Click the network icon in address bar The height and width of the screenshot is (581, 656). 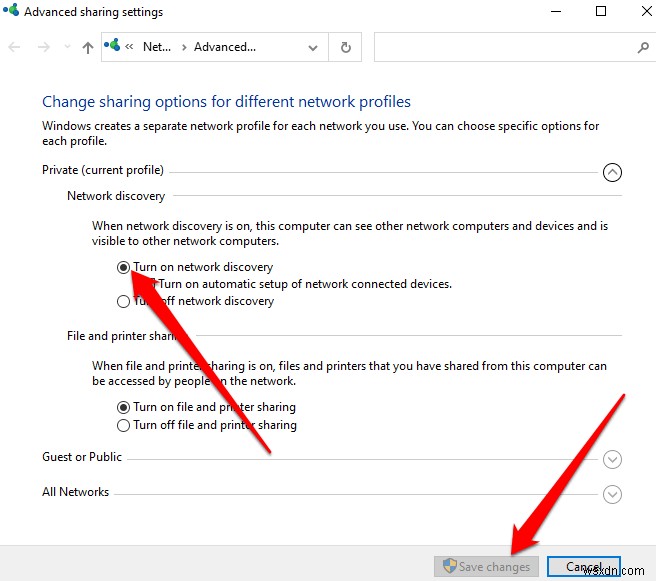[112, 45]
